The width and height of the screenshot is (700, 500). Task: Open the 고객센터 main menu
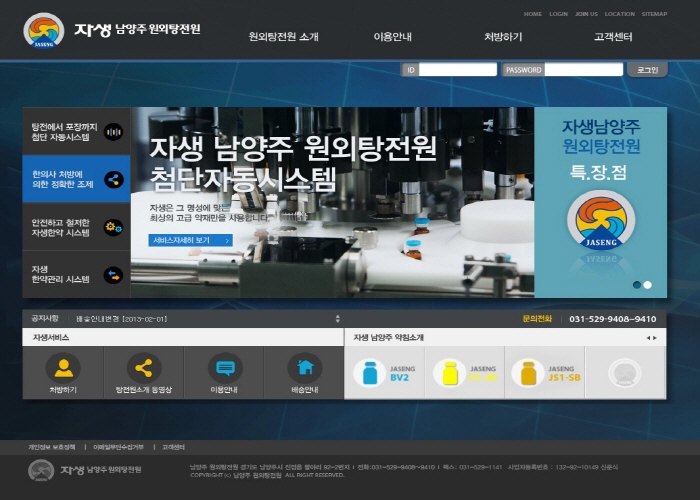[x=613, y=37]
